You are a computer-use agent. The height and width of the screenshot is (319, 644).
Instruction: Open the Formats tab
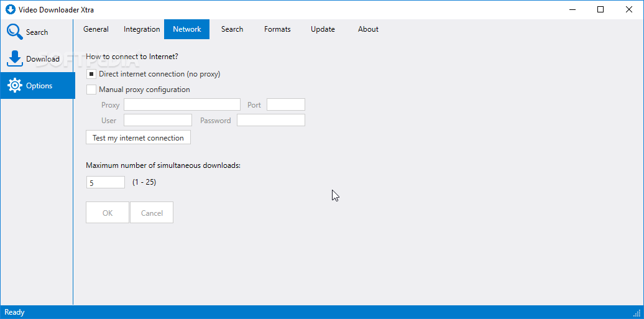click(277, 29)
